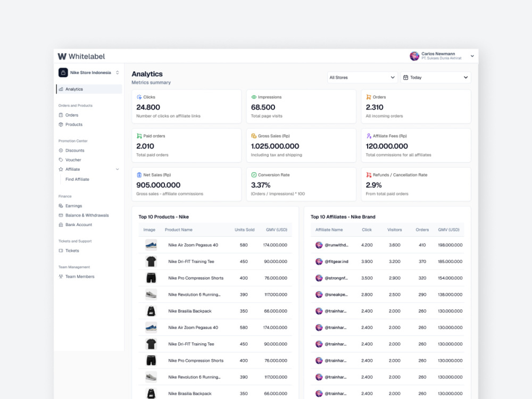
Task: Click the Affiliate menu label
Action: pos(72,169)
